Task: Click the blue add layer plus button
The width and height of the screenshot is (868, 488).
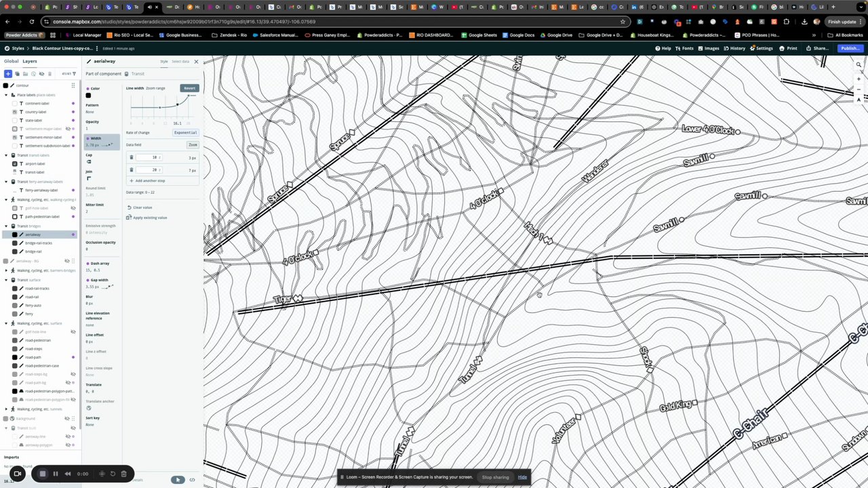Action: click(x=8, y=73)
